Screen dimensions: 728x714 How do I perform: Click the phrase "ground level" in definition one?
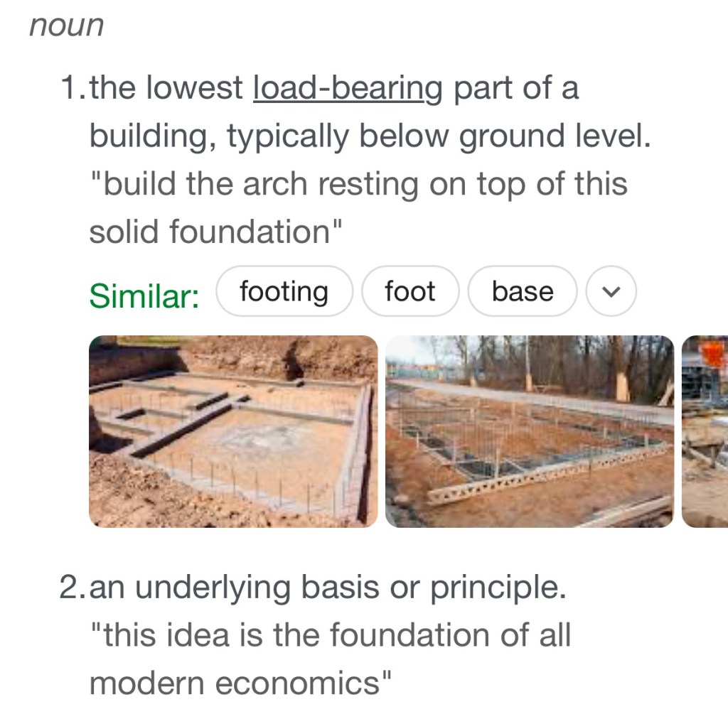pyautogui.click(x=555, y=136)
